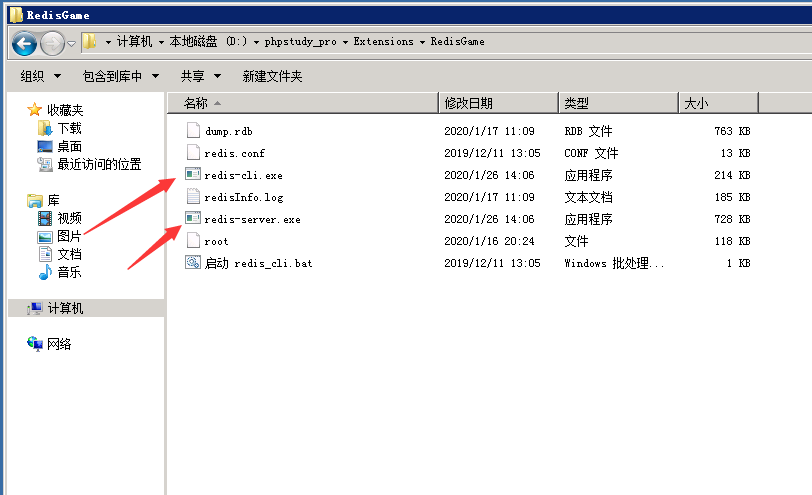Click the 视频 film strip icon
Viewport: 812px width, 495px height.
(x=45, y=219)
